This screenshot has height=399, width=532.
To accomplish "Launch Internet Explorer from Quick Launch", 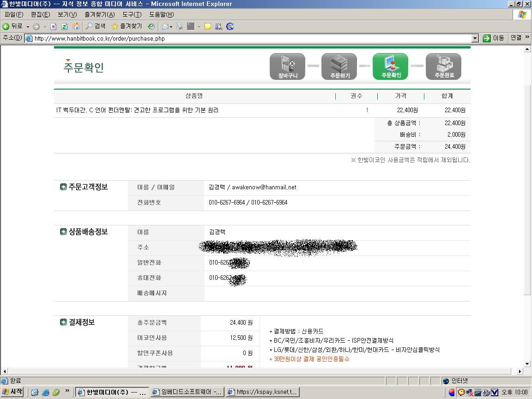I will point(45,392).
